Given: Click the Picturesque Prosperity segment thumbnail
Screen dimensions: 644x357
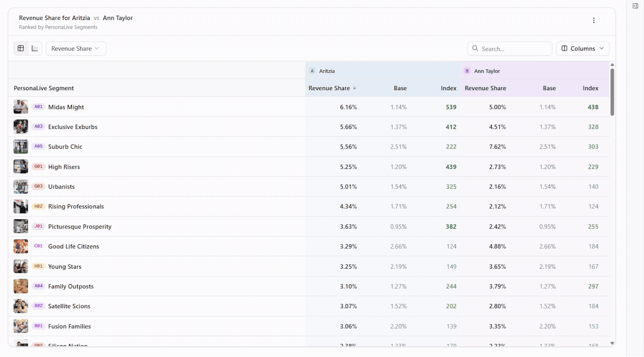Looking at the screenshot, I should 20,226.
